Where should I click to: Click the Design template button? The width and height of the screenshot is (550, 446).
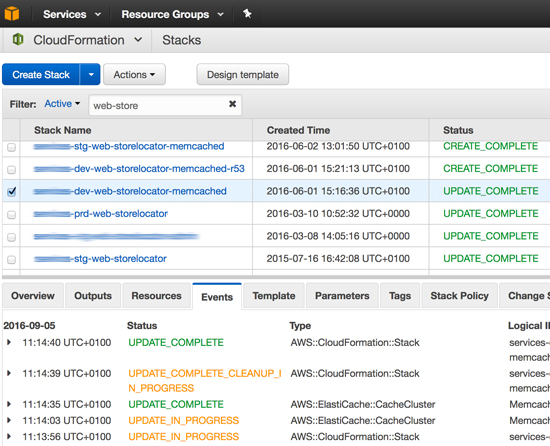243,74
